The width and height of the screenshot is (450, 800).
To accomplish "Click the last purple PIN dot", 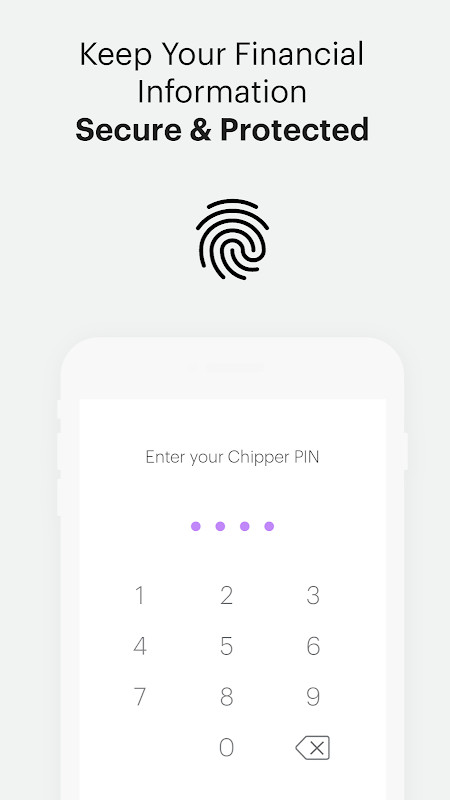I will (269, 526).
